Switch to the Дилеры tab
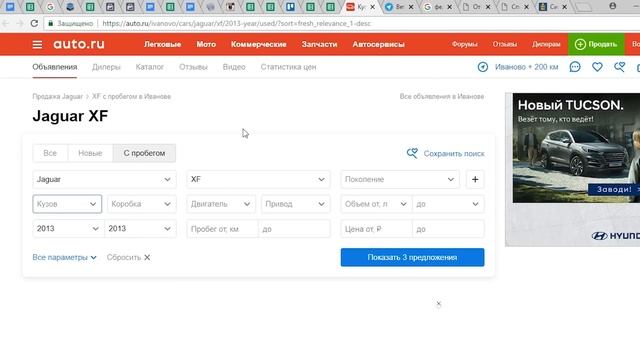640x360 pixels. [x=106, y=67]
